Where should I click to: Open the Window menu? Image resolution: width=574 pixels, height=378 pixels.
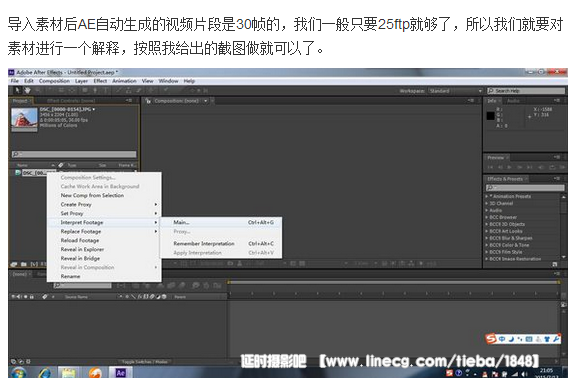tap(168, 81)
